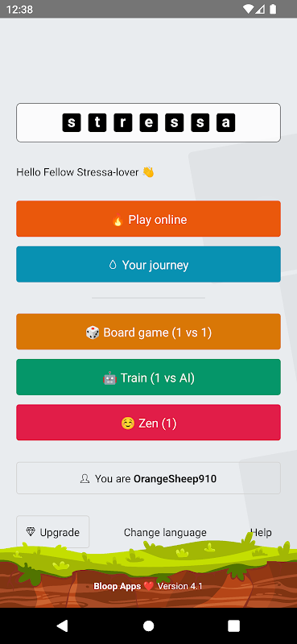Select Train (1 vs AI) mode

pos(148,378)
